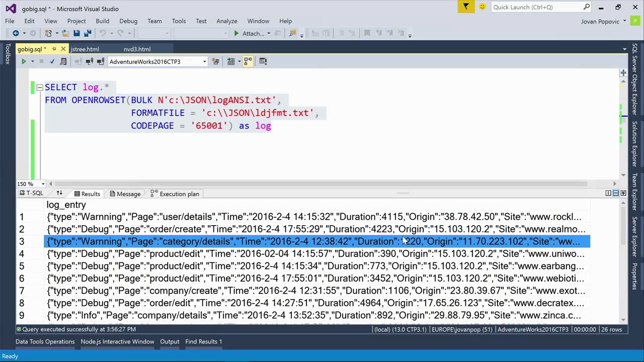The width and height of the screenshot is (644, 362).
Task: Open Solution Explorer side tab
Action: point(635,144)
